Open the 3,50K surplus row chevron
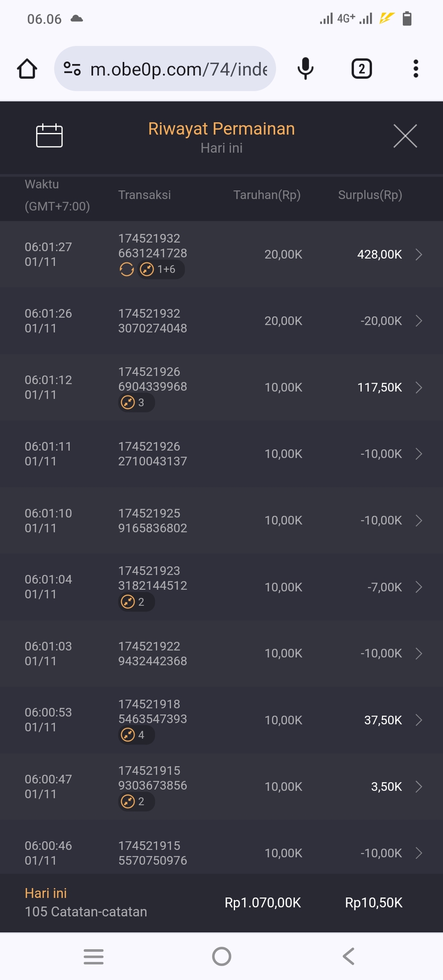 click(419, 786)
